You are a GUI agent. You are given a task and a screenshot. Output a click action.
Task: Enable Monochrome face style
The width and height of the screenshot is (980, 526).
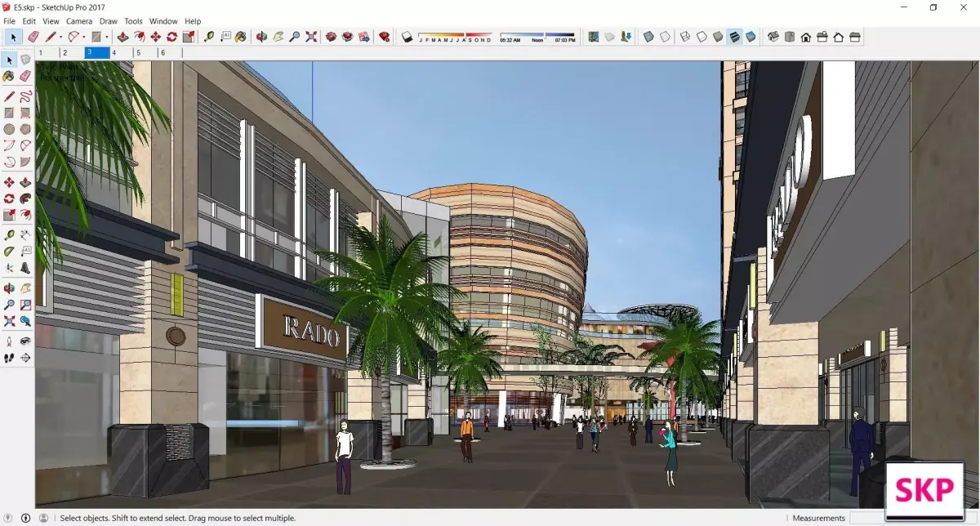(750, 37)
